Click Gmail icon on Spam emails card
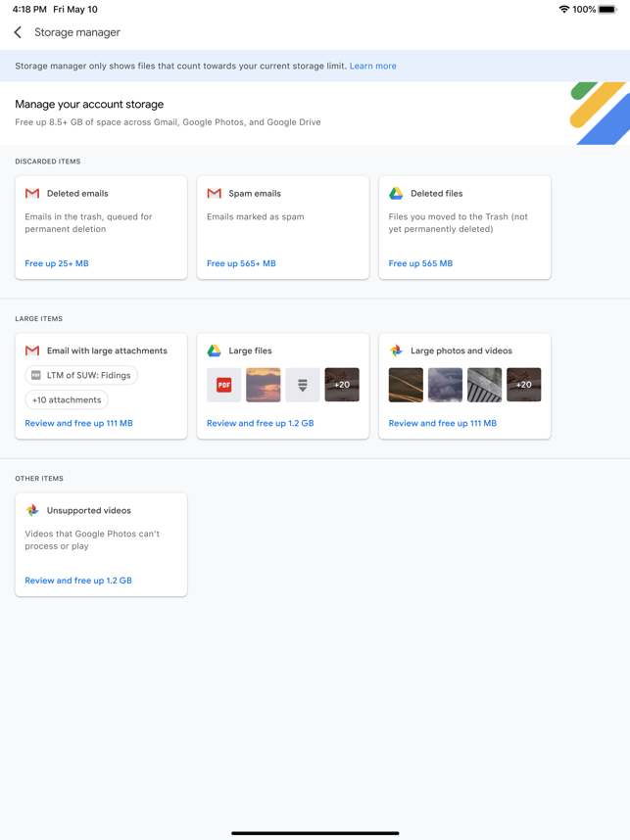Screen dimensions: 630x840 [x=214, y=194]
